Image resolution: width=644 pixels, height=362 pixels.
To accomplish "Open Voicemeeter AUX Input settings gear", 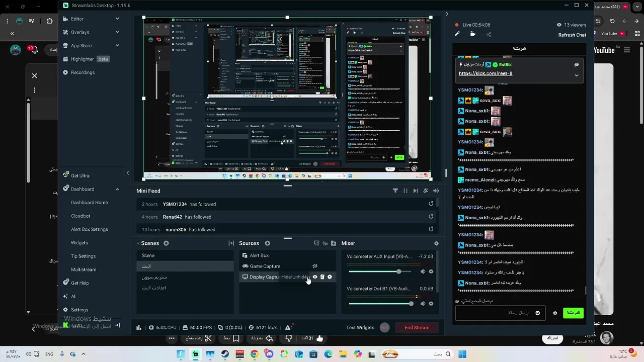I will click(x=431, y=271).
